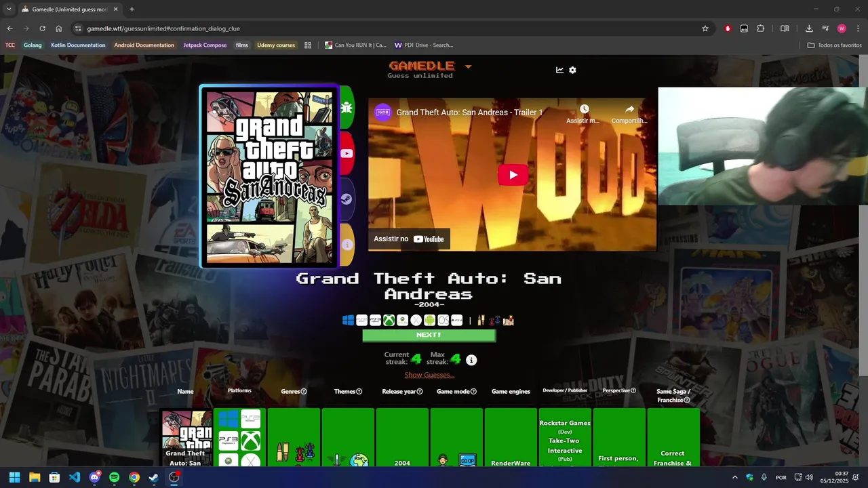Open the Show Guesses link
The image size is (868, 488).
pos(429,375)
